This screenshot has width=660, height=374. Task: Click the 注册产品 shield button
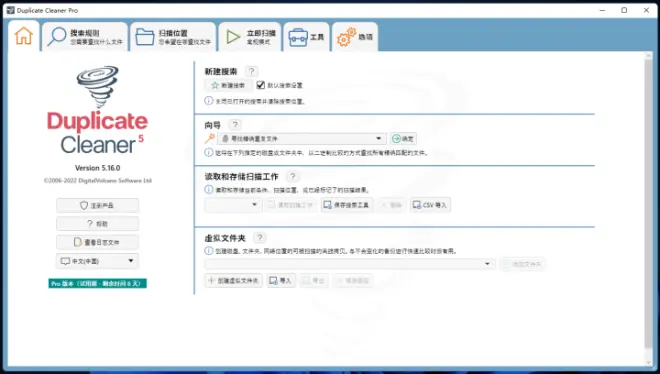(97, 205)
